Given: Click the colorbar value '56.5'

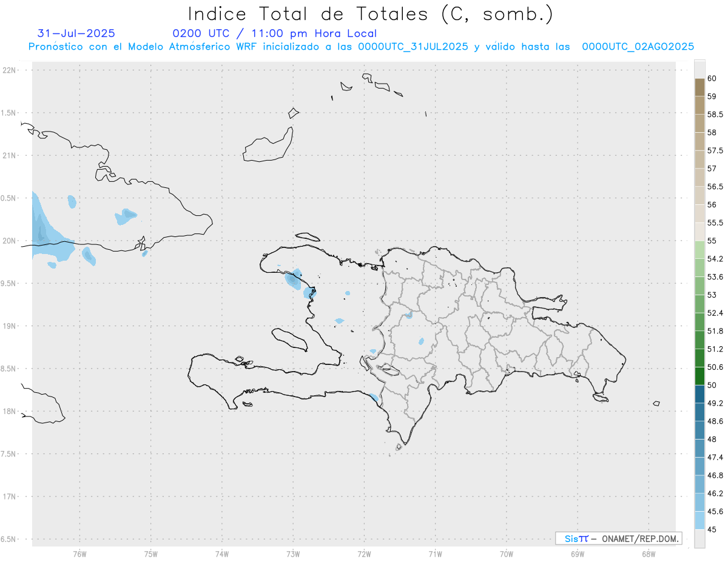Looking at the screenshot, I should tap(715, 187).
